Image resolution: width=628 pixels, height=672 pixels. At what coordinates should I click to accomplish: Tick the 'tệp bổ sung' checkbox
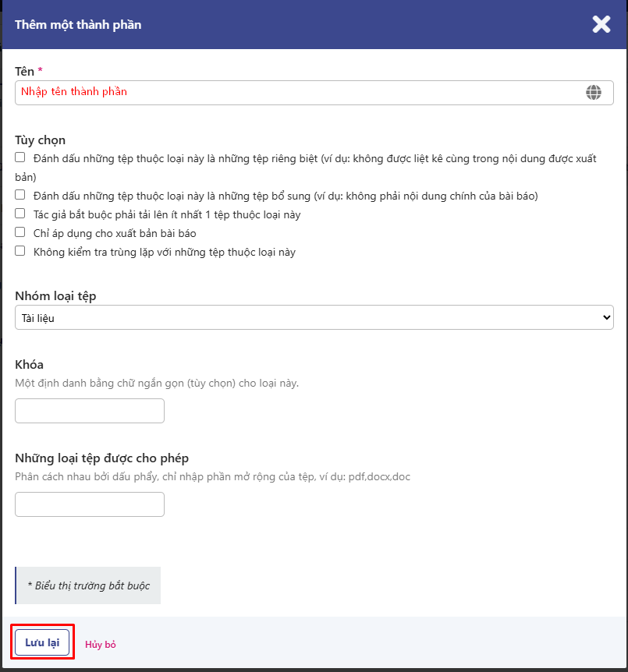tap(20, 195)
